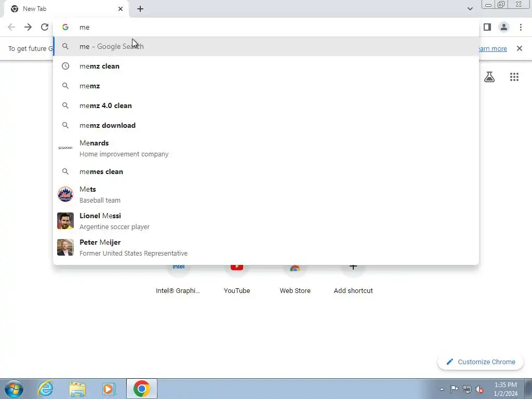Click the Lionel Messi photo thumbnail

65,221
